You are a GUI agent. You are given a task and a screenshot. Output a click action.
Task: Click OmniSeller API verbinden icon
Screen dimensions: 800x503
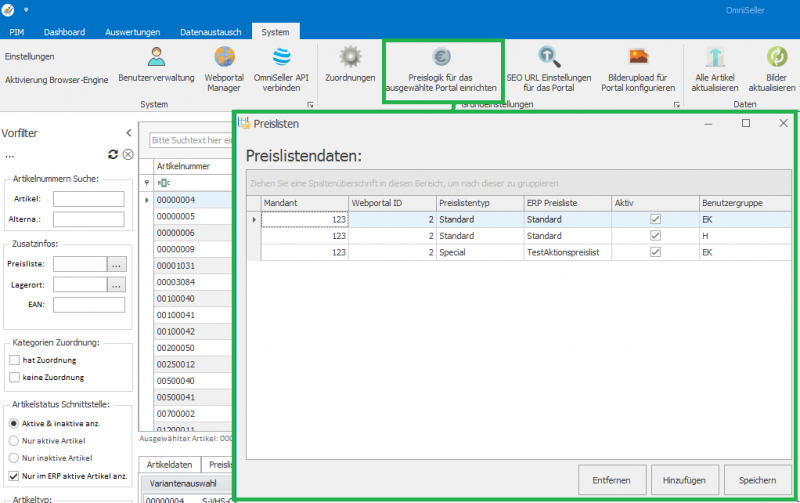(280, 58)
